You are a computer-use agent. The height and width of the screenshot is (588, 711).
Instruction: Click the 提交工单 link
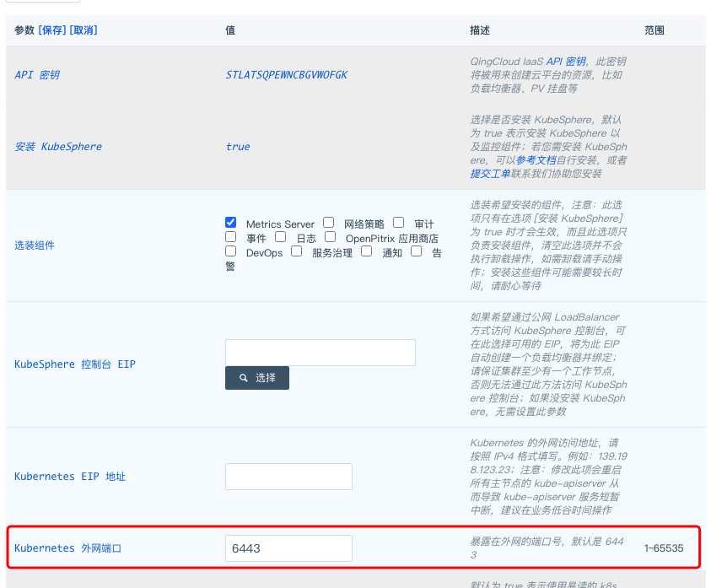coord(490,174)
